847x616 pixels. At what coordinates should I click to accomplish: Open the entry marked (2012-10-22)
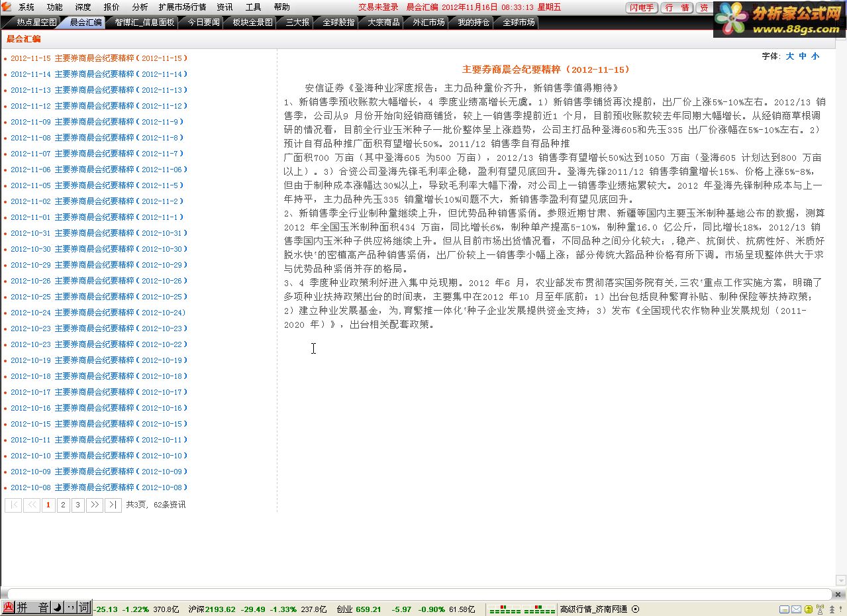click(99, 344)
